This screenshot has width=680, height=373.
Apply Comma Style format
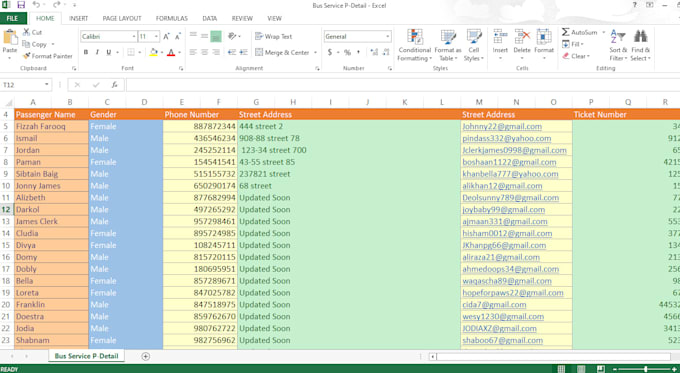(x=358, y=52)
